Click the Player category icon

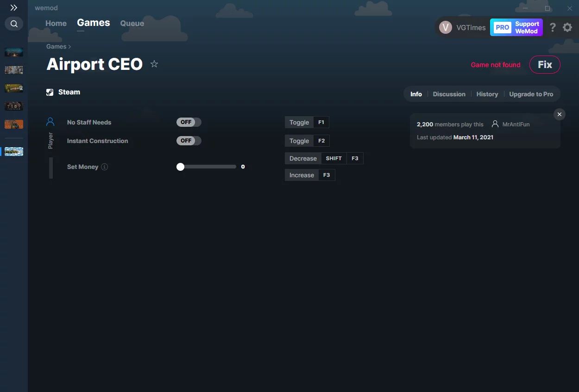(x=50, y=122)
